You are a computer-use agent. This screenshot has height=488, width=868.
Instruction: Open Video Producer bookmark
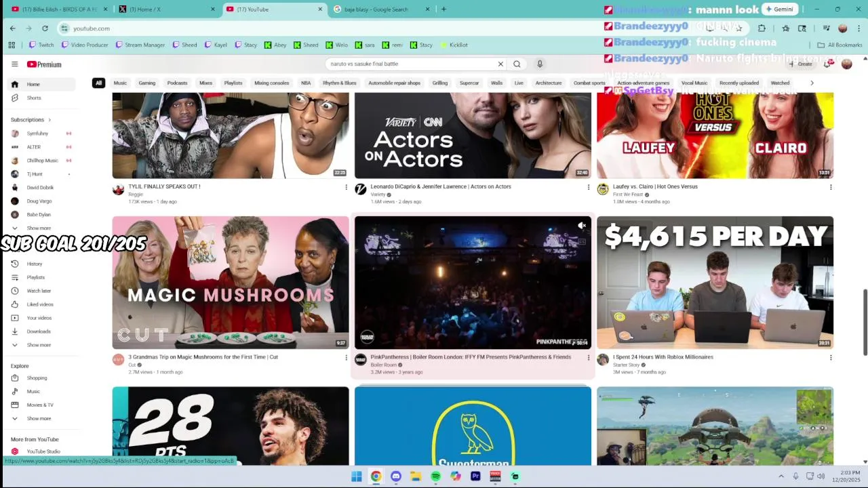[85, 45]
